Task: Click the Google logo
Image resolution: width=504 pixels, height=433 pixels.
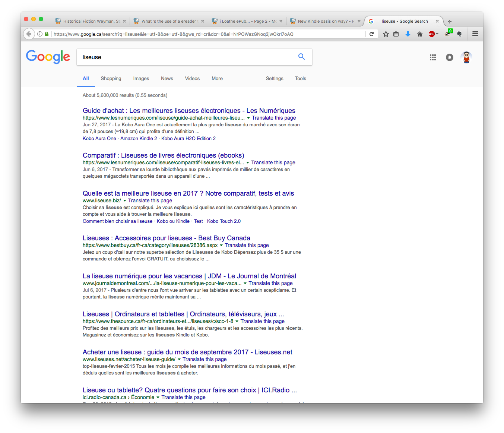Action: (48, 57)
